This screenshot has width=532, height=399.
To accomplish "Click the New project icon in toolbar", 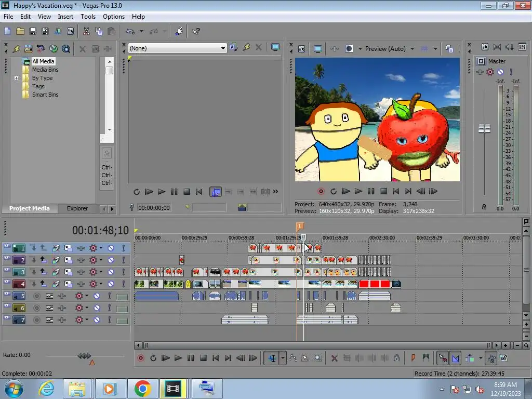I will (7, 31).
